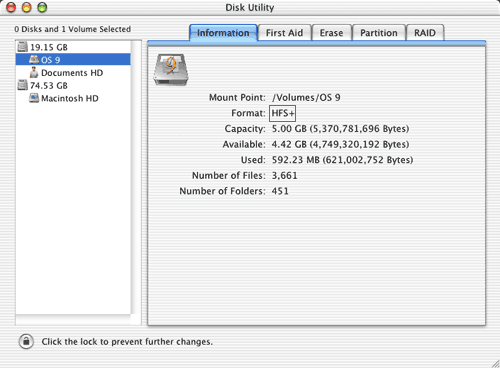The height and width of the screenshot is (368, 500).
Task: Open the First Aid tab
Action: pos(284,33)
